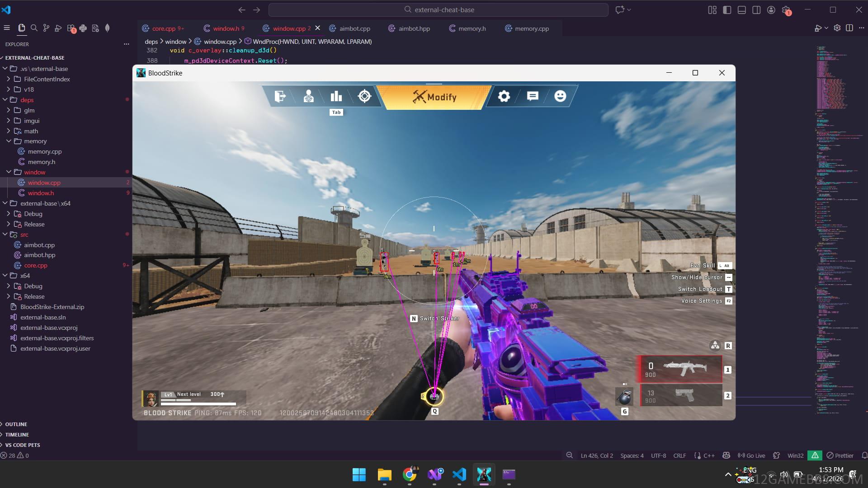Image resolution: width=868 pixels, height=488 pixels.
Task: Open the Manage gear with update badge
Action: [787, 10]
